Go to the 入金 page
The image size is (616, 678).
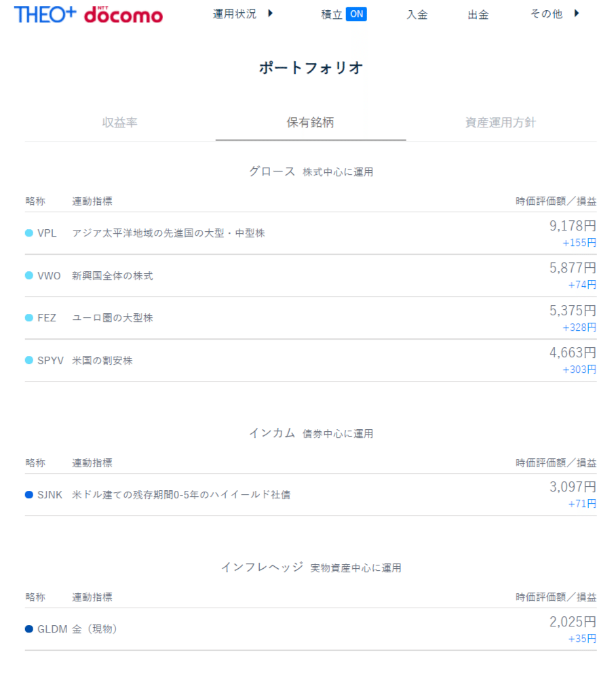point(417,15)
